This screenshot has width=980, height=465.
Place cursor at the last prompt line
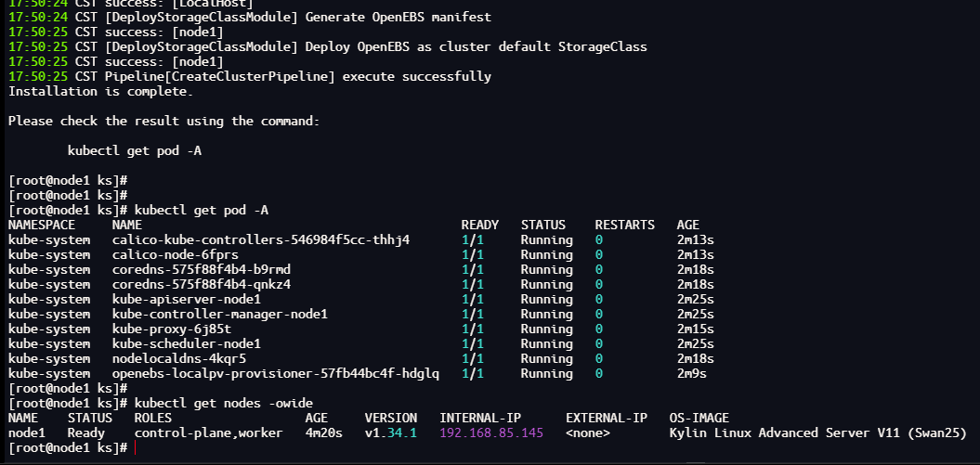pyautogui.click(x=136, y=448)
